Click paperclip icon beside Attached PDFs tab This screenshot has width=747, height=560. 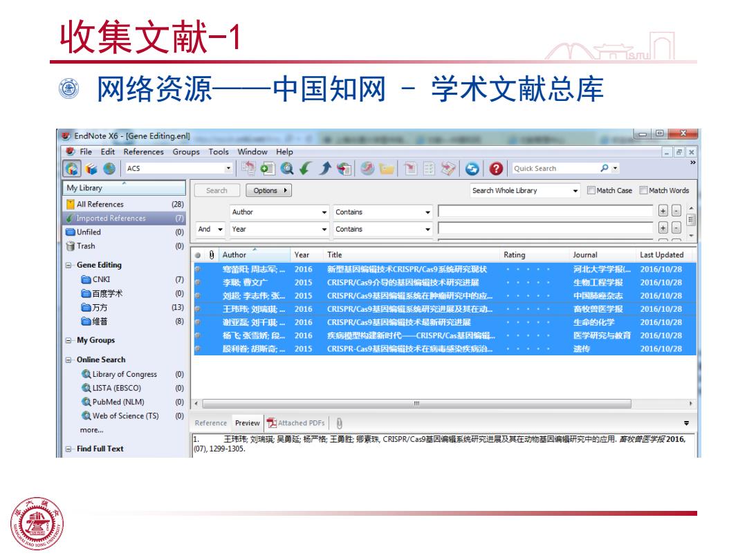339,423
